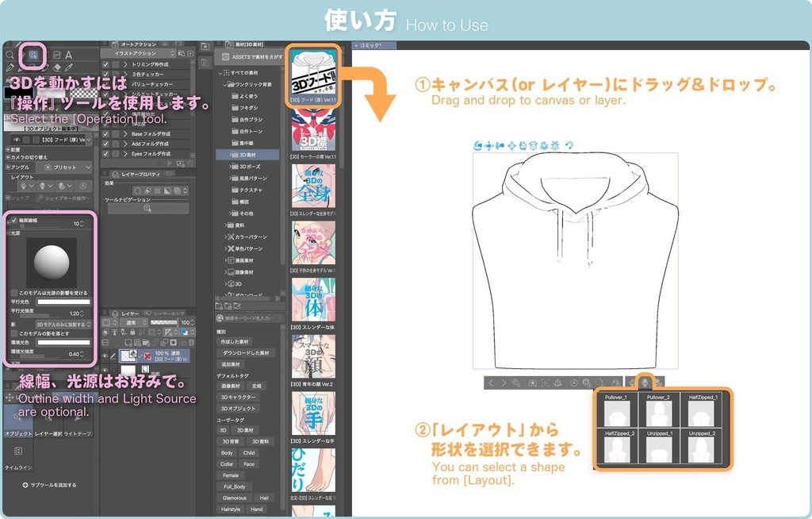The width and height of the screenshot is (812, 519).
Task: Open the 通常 blend mode dropdown
Action: click(x=134, y=322)
